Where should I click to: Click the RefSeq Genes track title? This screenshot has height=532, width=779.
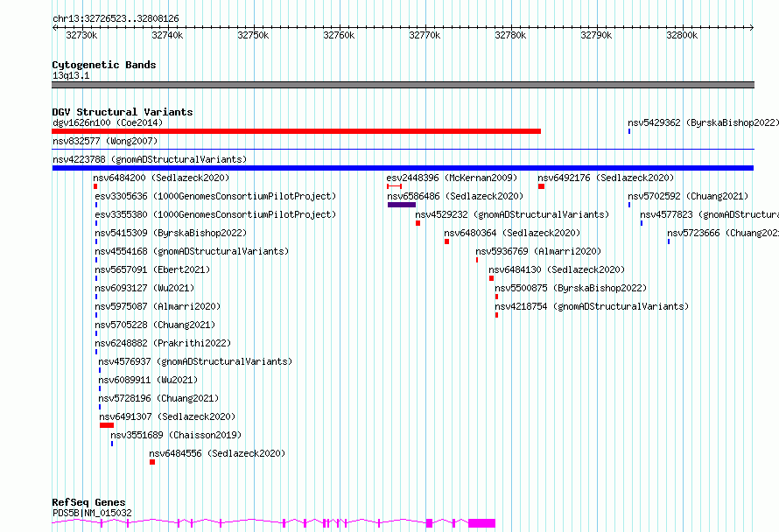(88, 502)
